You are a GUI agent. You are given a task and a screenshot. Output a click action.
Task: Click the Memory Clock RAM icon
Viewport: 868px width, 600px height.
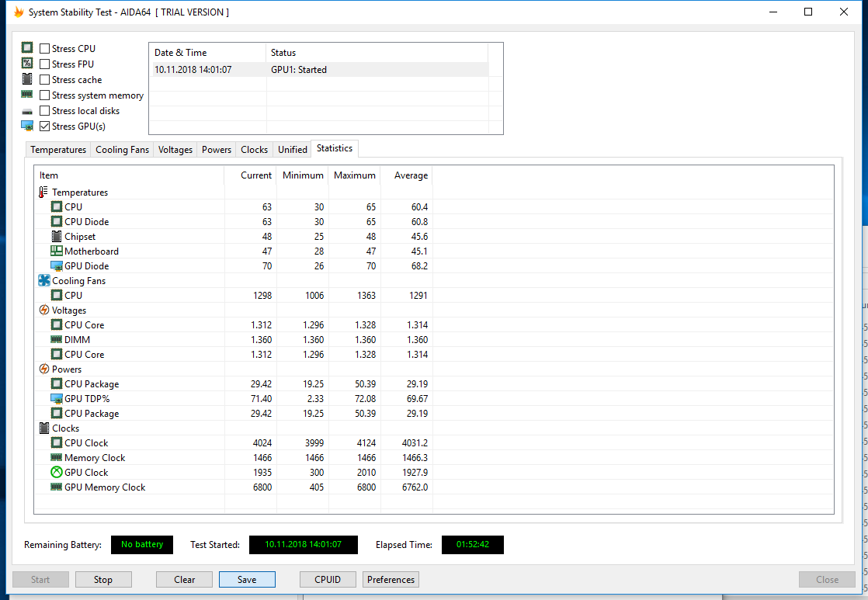[57, 457]
